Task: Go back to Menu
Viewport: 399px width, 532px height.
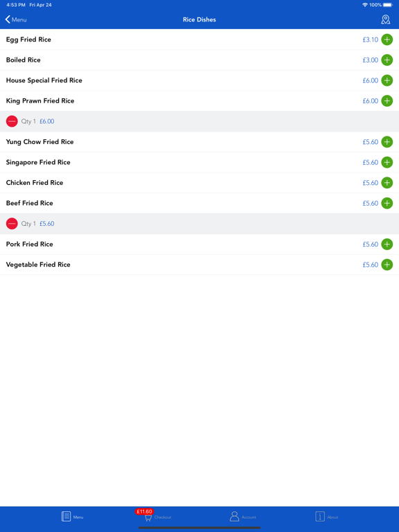Action: pos(16,19)
